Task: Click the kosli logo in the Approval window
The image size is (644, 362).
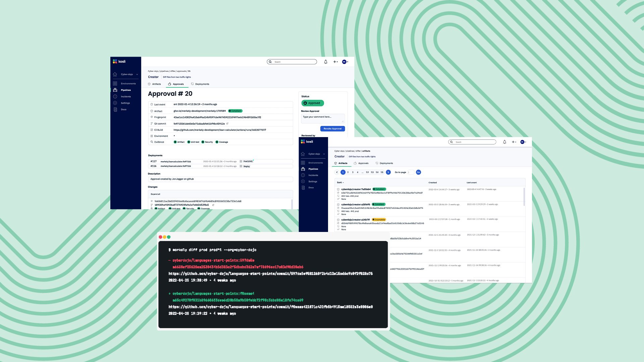Action: [x=119, y=61]
